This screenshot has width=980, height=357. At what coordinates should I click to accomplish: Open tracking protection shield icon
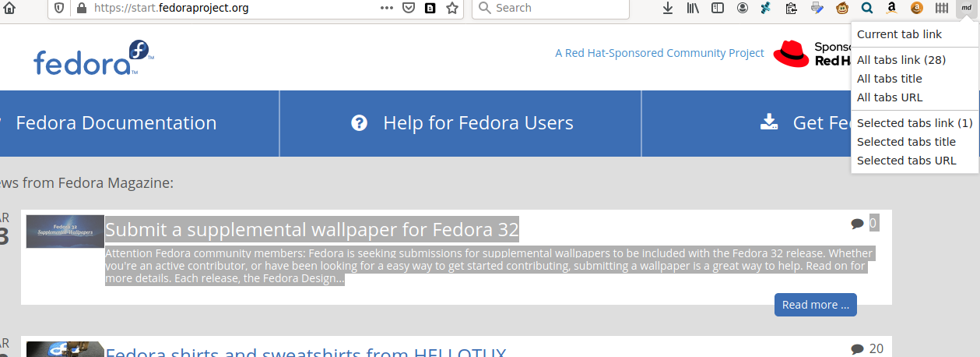click(x=61, y=8)
